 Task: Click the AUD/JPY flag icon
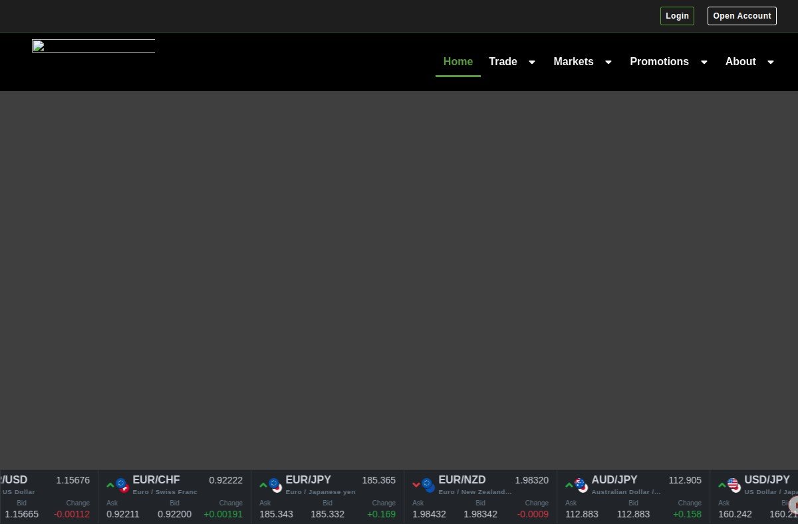tap(581, 485)
